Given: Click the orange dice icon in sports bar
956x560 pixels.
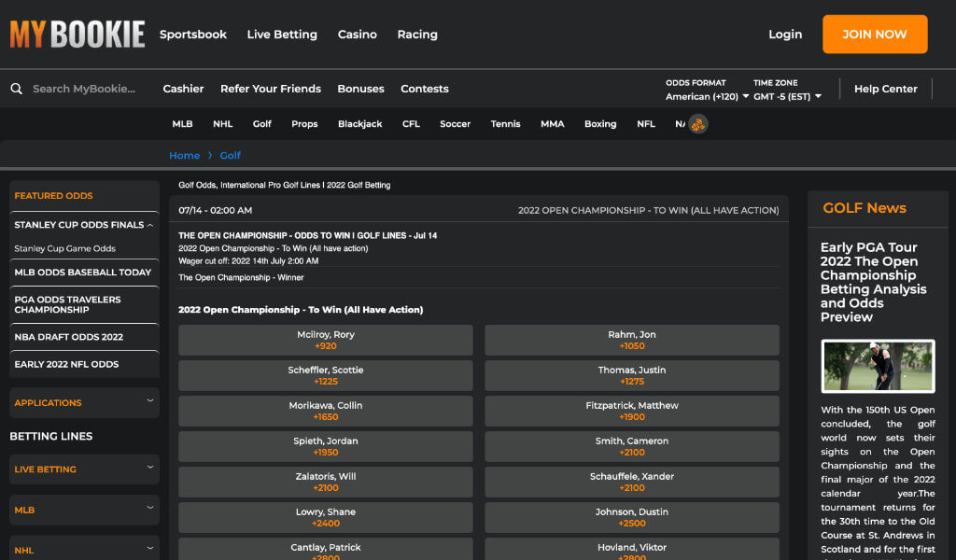Looking at the screenshot, I should pos(698,124).
